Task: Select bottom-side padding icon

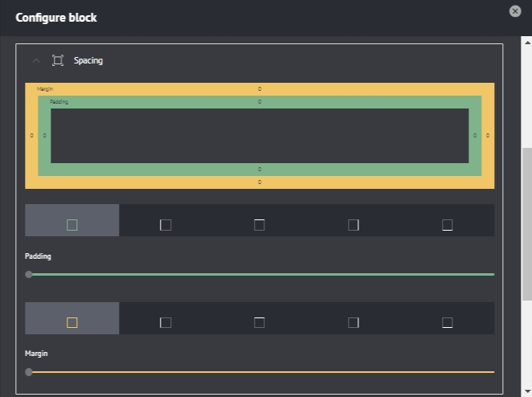Action: pos(447,225)
